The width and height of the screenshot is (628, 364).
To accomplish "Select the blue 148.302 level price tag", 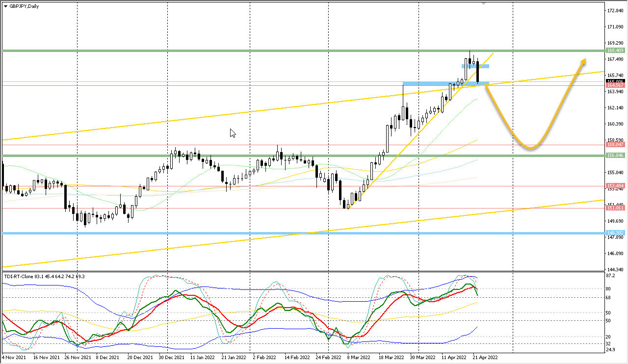I will coord(615,233).
